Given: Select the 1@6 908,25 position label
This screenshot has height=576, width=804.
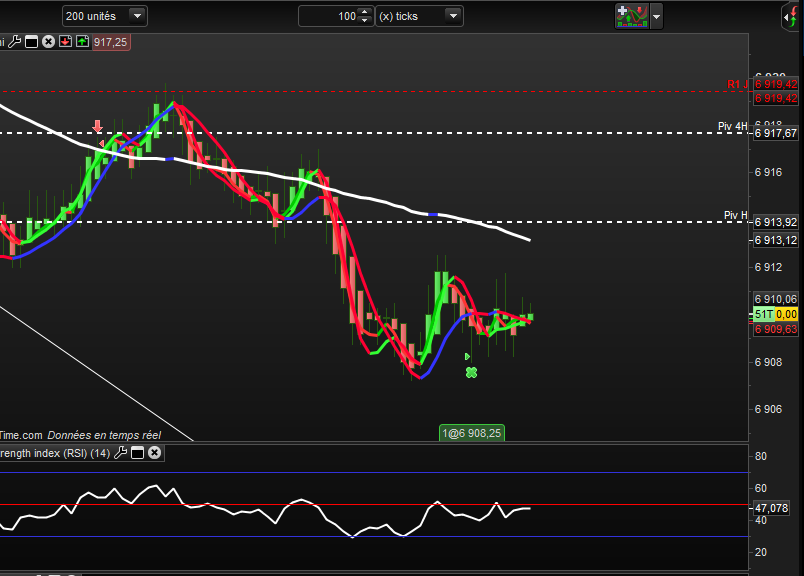Looking at the screenshot, I should [x=472, y=433].
